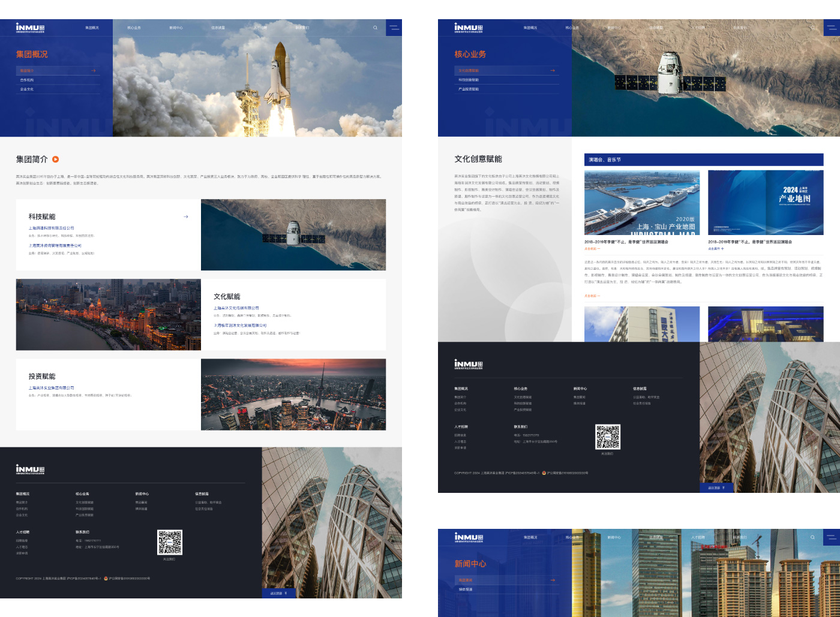Open 核心业务 in the left page navigation
This screenshot has height=617, width=840.
[134, 28]
